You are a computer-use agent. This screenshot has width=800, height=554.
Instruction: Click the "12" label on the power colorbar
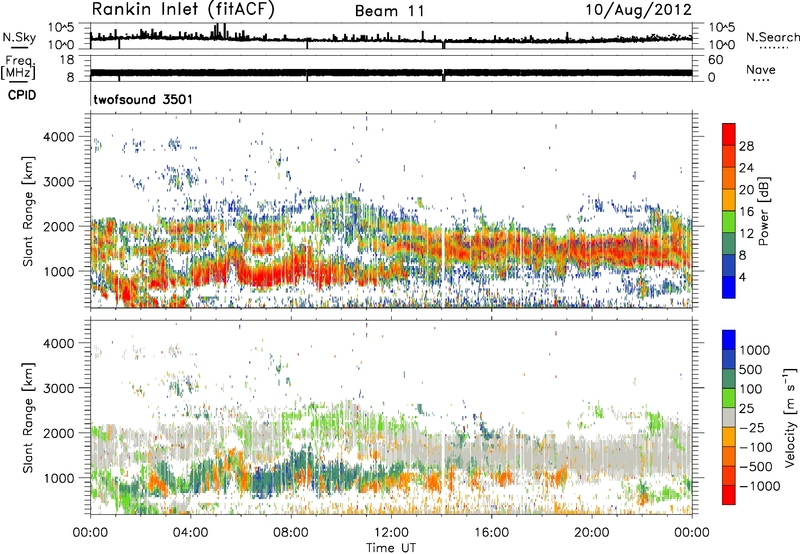pyautogui.click(x=746, y=234)
